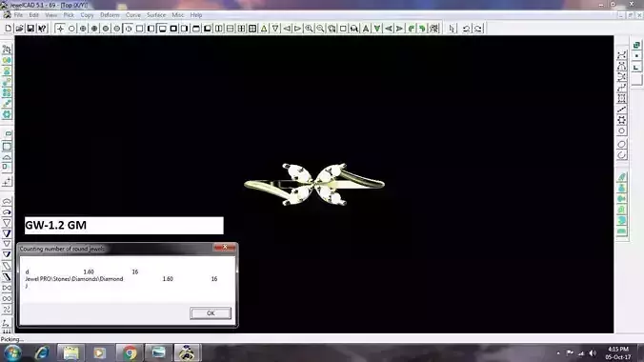Open the File menu

pyautogui.click(x=18, y=15)
